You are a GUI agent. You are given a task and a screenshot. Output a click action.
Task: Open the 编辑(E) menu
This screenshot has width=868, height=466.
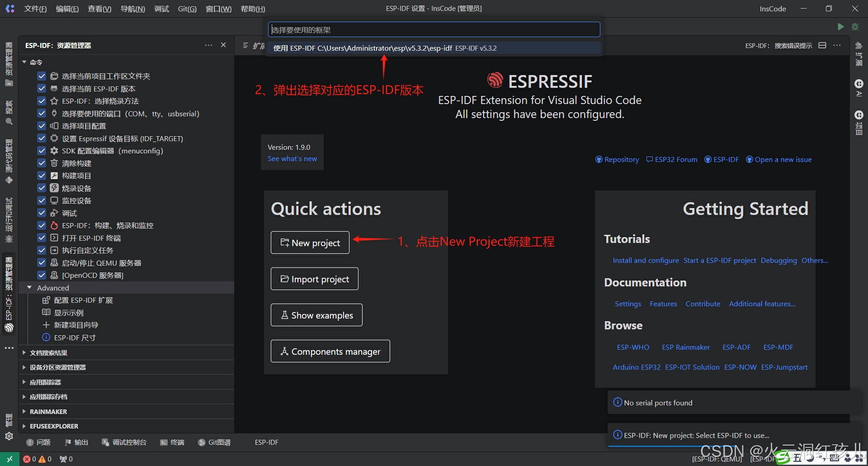(67, 9)
